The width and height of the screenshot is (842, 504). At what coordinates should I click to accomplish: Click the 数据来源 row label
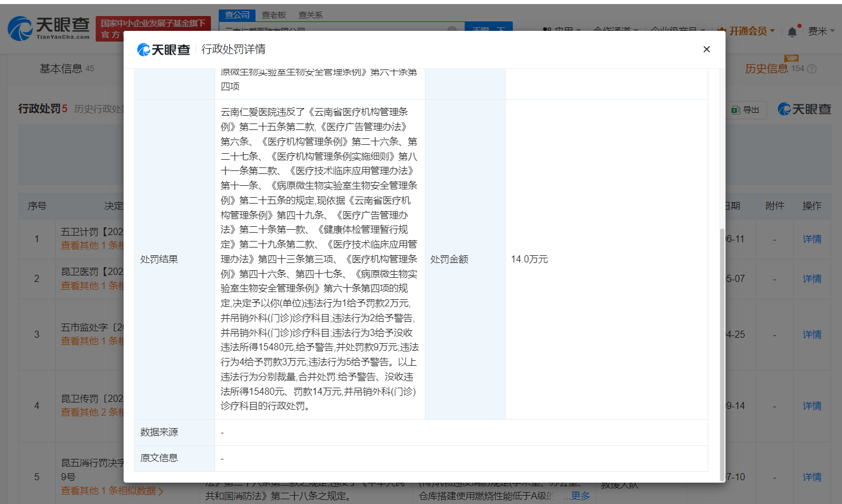(159, 432)
